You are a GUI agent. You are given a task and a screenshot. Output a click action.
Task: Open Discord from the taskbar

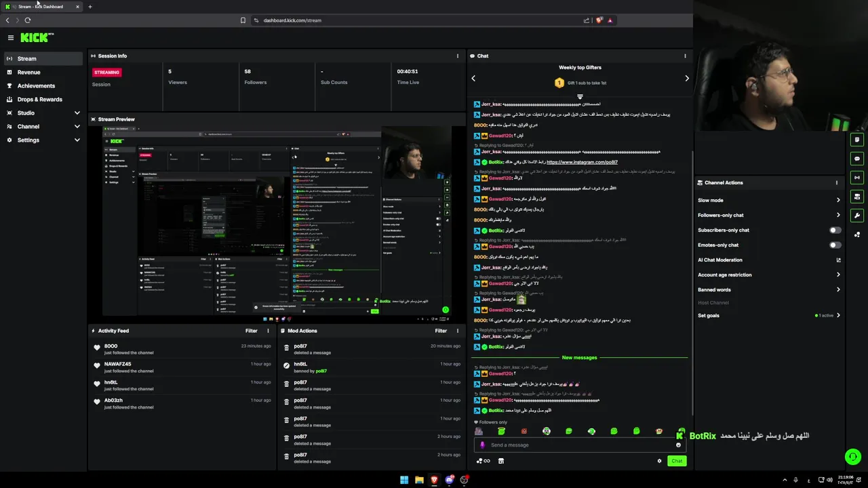(449, 480)
